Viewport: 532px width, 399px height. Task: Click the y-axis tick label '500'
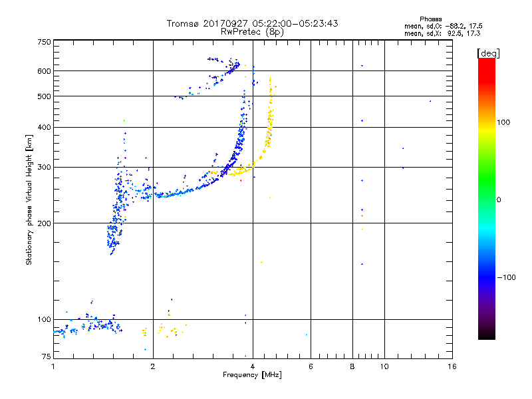point(44,96)
